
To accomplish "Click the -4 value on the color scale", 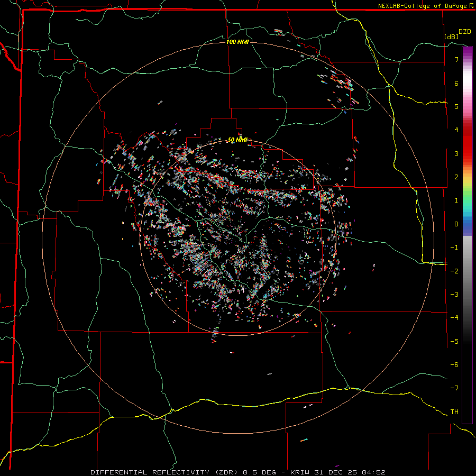I will tap(454, 317).
